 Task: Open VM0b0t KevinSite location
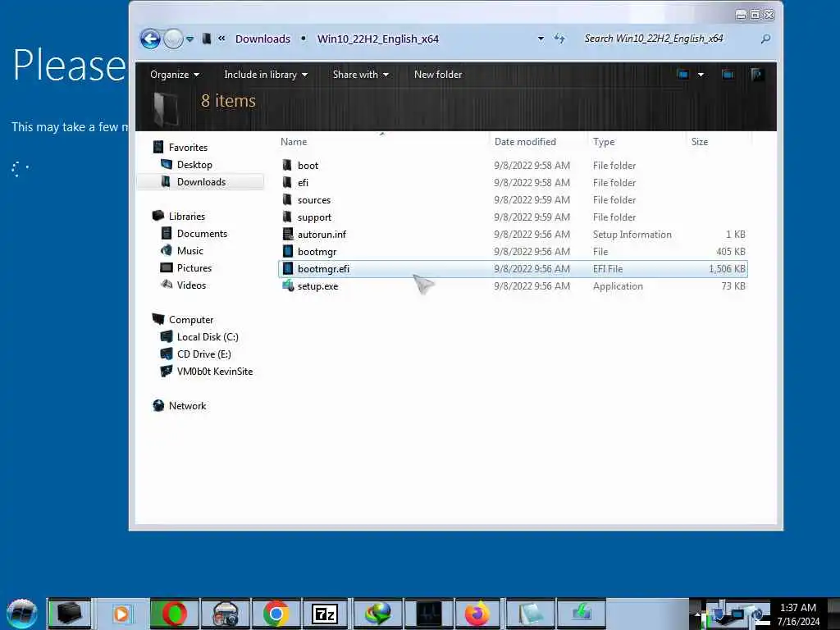pos(214,372)
